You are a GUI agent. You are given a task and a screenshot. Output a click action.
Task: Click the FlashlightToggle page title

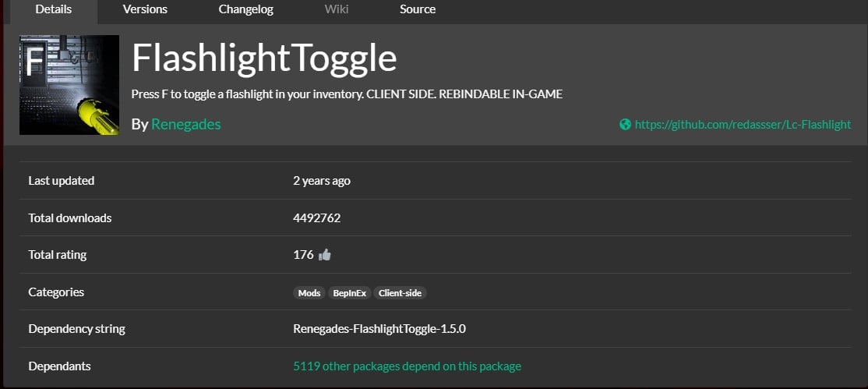(264, 58)
